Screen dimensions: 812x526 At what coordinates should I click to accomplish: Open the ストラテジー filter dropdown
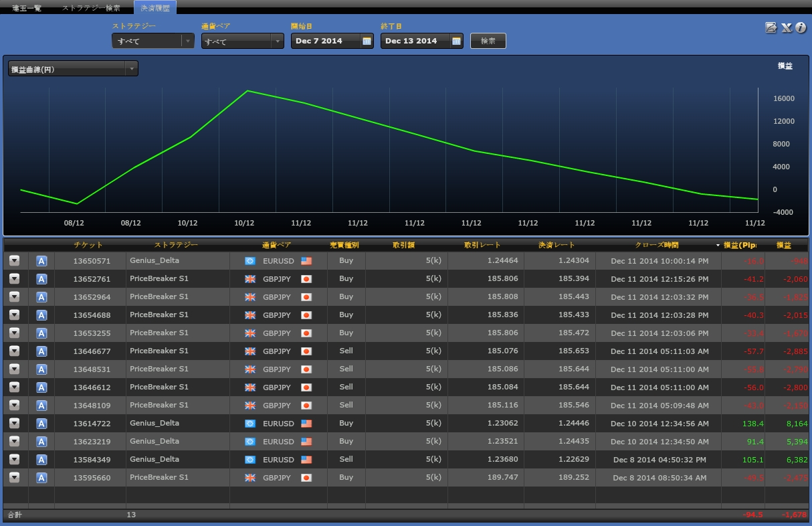coord(153,41)
